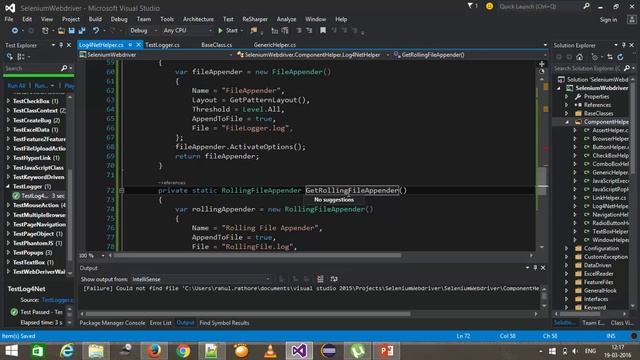Expand the ExcelReader folder
Screen dimensions: 640x360
click(567, 273)
